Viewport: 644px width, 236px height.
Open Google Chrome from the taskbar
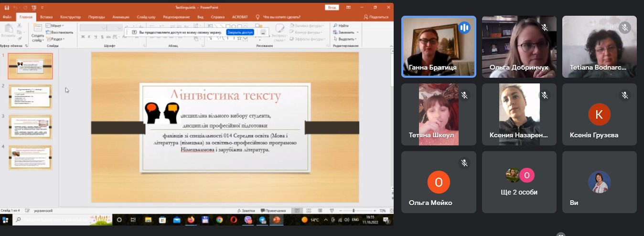point(219,220)
